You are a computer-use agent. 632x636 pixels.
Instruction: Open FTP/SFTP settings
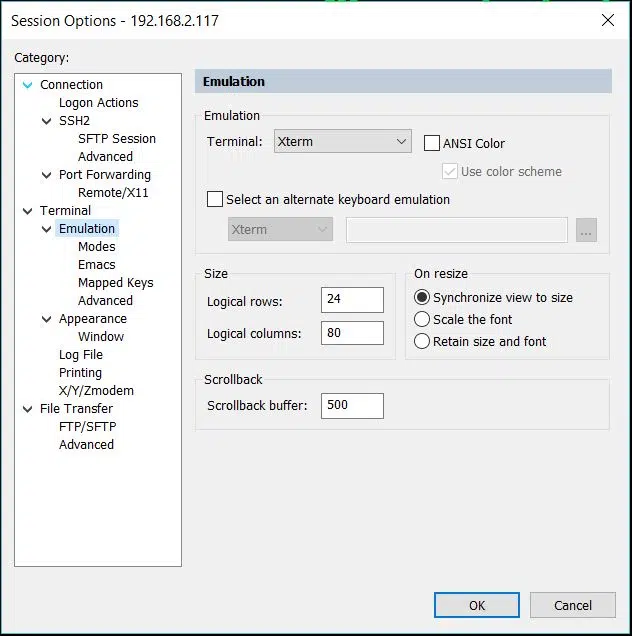[x=88, y=427]
